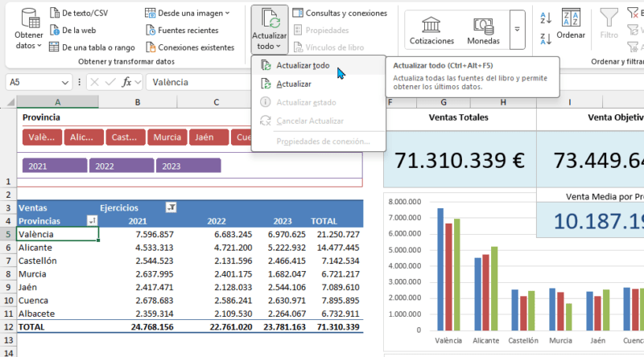
Task: Toggle the 2021 year slicer button
Action: pyautogui.click(x=55, y=166)
